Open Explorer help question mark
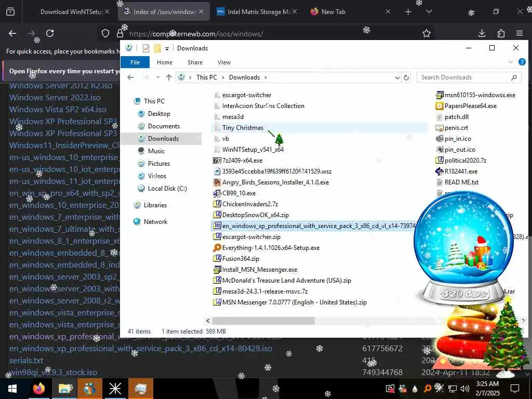Viewport: 532px width, 399px height. tap(522, 62)
